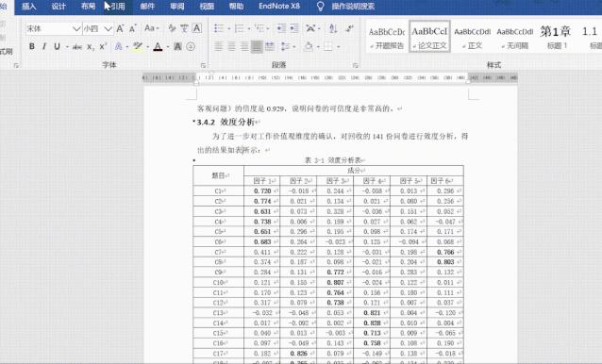This screenshot has height=364, width=602.
Task: Open the font name dropdown
Action: (x=76, y=28)
